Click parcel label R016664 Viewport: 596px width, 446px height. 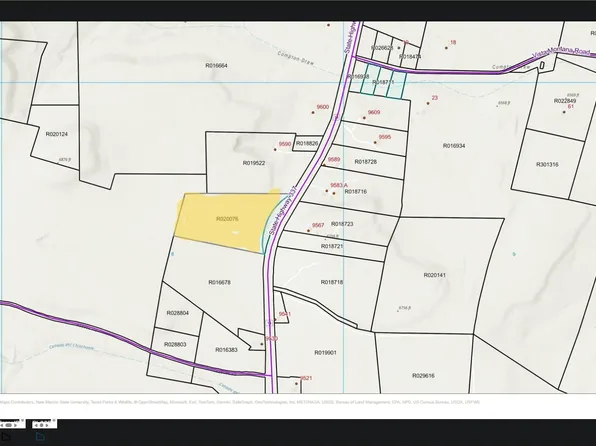click(216, 66)
